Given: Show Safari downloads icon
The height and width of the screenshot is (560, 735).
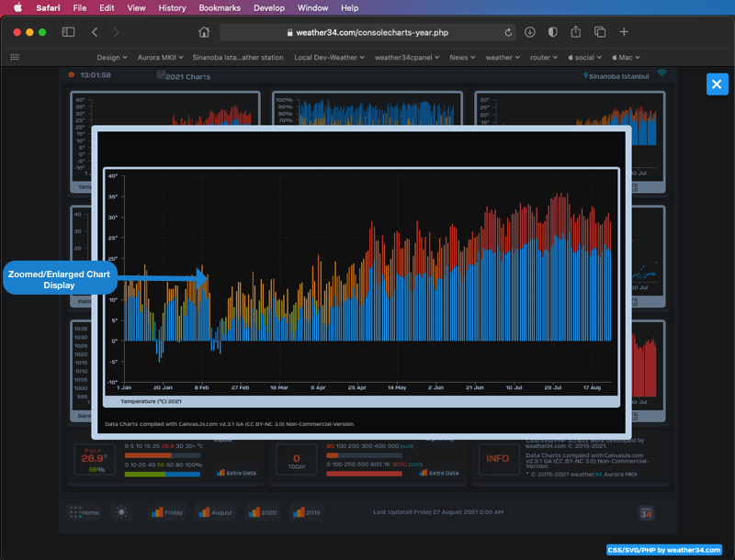Looking at the screenshot, I should point(530,32).
